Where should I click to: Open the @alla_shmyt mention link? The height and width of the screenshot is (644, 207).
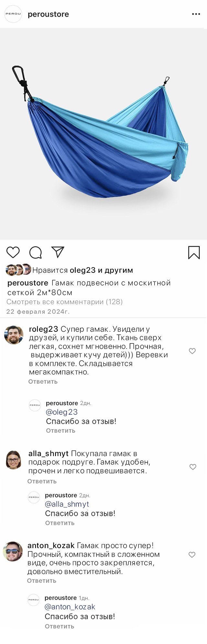coord(67,504)
